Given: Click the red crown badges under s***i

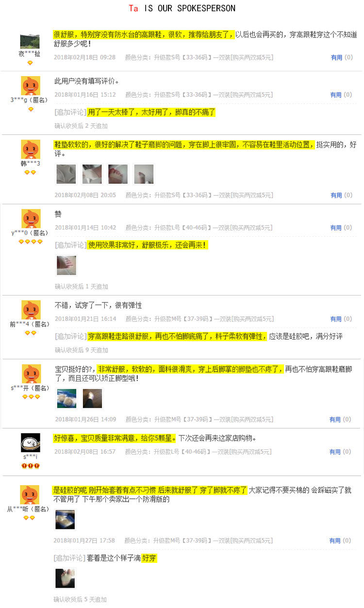Looking at the screenshot, I should tap(30, 466).
